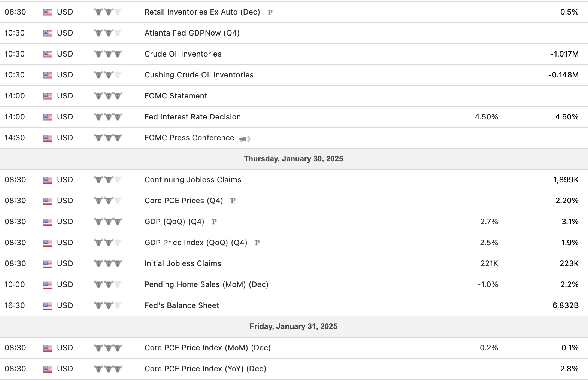Open the Atlanta Fed GDPNow (Q4) event
Screen dimensions: 588x381
click(x=192, y=33)
